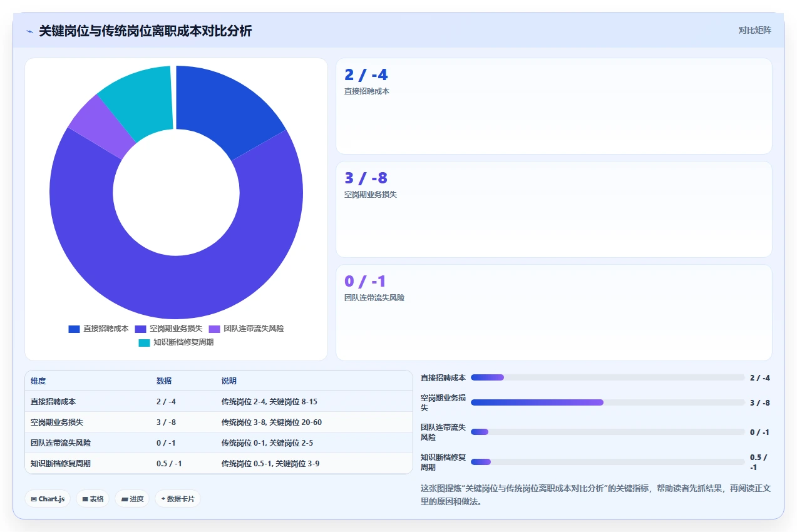The width and height of the screenshot is (797, 532).
Task: Click the 数据卡片 tag chip
Action: point(178,499)
